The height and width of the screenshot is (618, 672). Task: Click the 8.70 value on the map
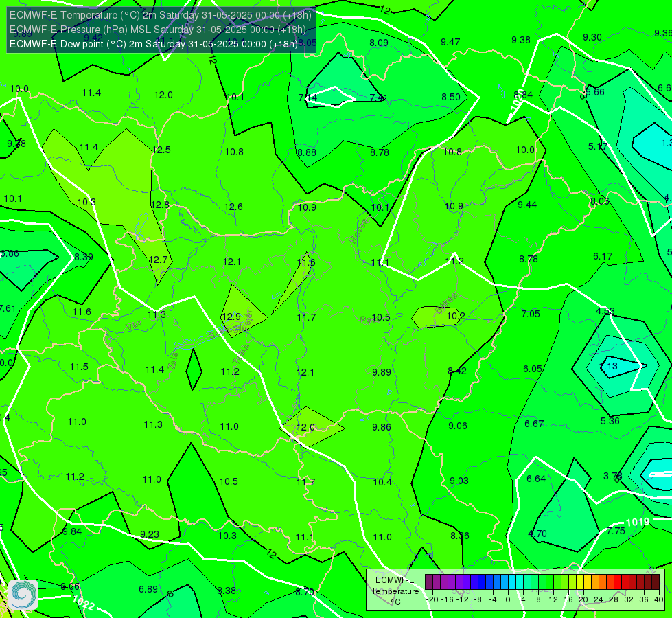[x=305, y=593]
